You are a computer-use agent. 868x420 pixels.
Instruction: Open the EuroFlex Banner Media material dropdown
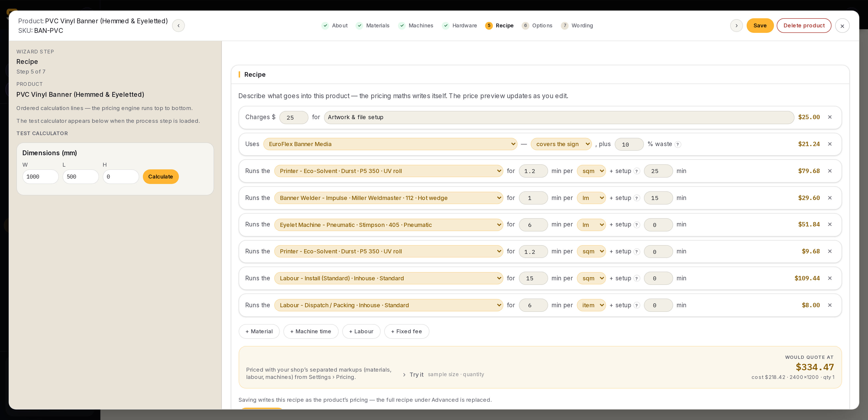390,144
